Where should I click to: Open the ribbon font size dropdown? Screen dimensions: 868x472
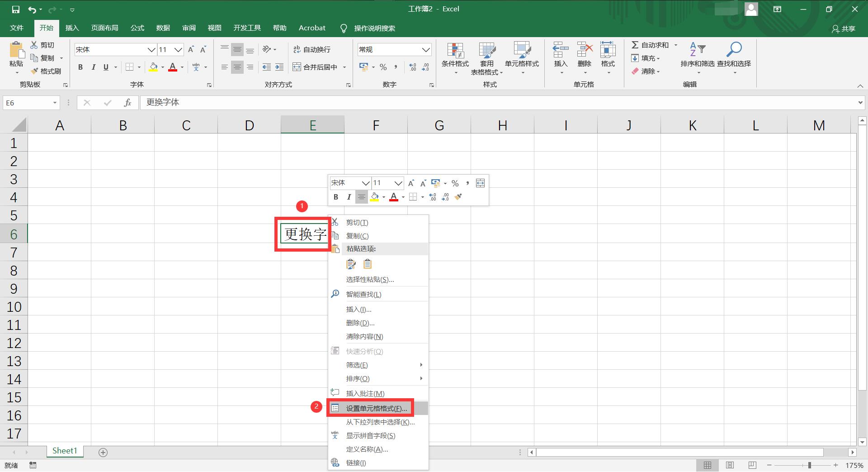(x=178, y=49)
